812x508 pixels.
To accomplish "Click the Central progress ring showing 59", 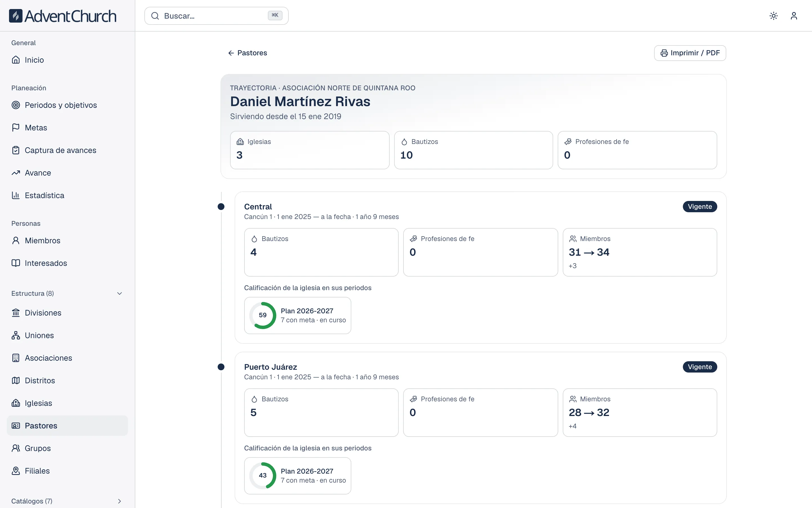I will 263,316.
